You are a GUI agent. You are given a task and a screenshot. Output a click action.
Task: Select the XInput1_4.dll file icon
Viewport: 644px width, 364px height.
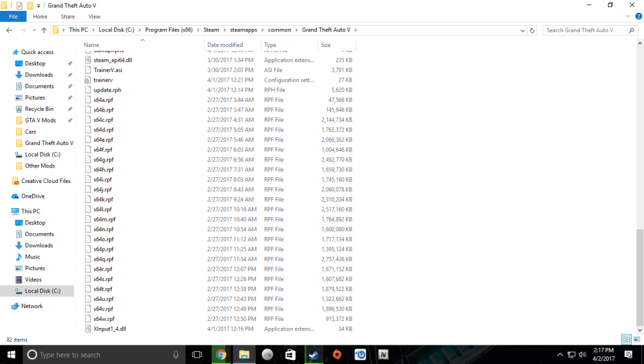[x=88, y=329]
